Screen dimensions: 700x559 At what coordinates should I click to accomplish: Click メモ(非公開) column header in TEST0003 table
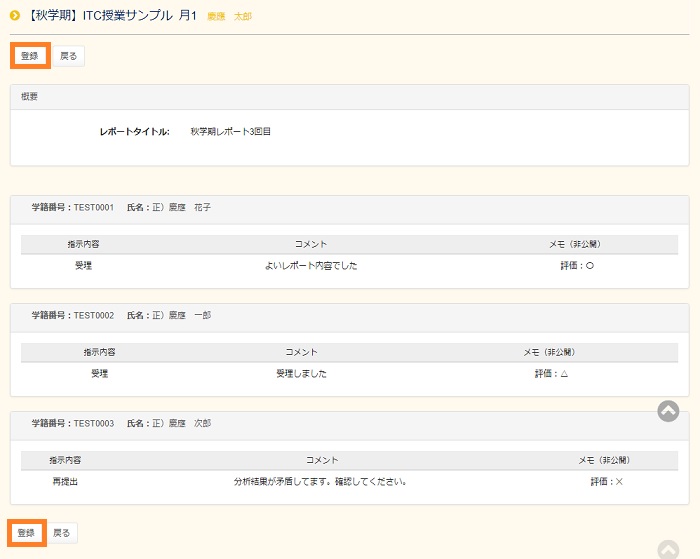click(604, 460)
